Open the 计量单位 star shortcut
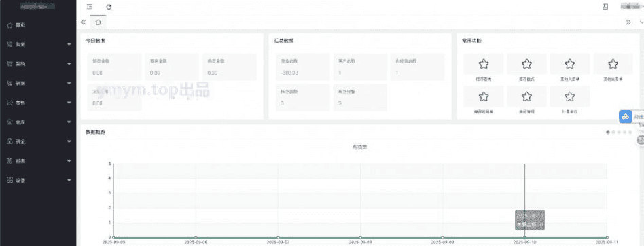The image size is (644, 246). pyautogui.click(x=570, y=96)
